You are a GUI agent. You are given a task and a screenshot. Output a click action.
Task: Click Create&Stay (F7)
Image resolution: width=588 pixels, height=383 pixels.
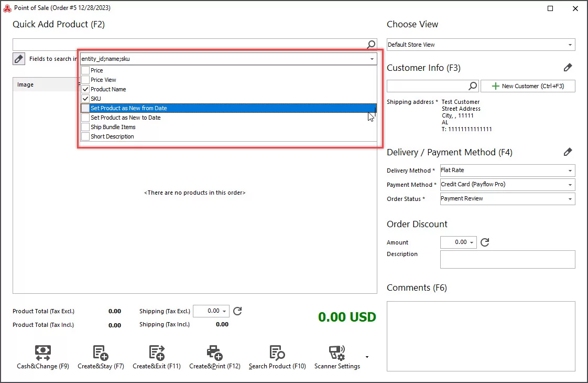pyautogui.click(x=101, y=357)
